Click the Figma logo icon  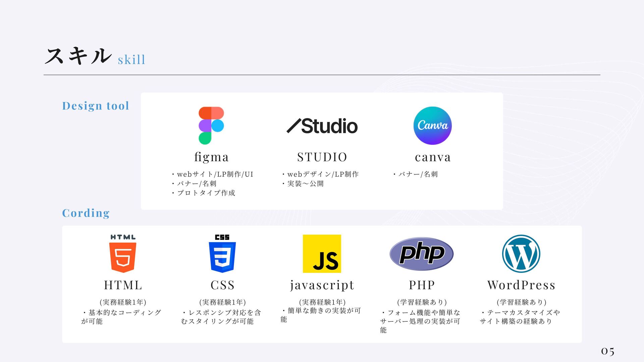[211, 126]
